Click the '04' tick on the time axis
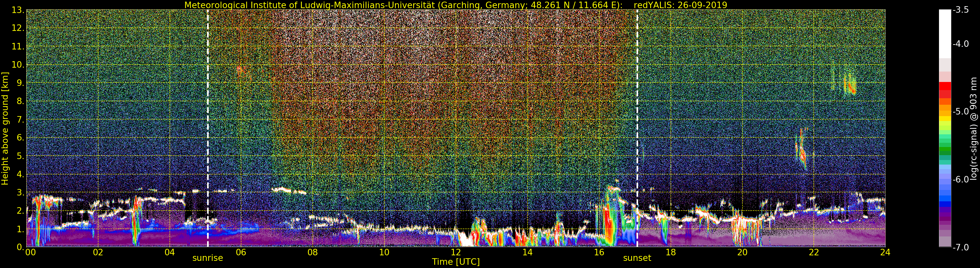This screenshot has width=980, height=268. (x=169, y=253)
